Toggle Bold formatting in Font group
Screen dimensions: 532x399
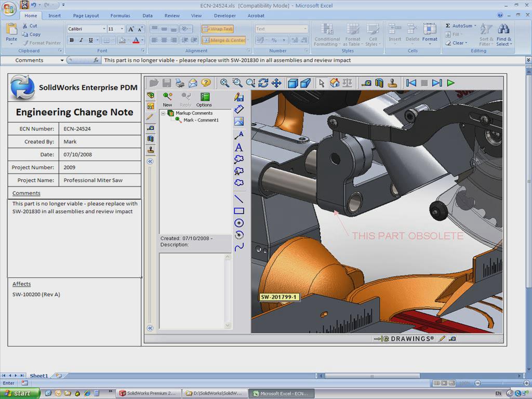(72, 41)
